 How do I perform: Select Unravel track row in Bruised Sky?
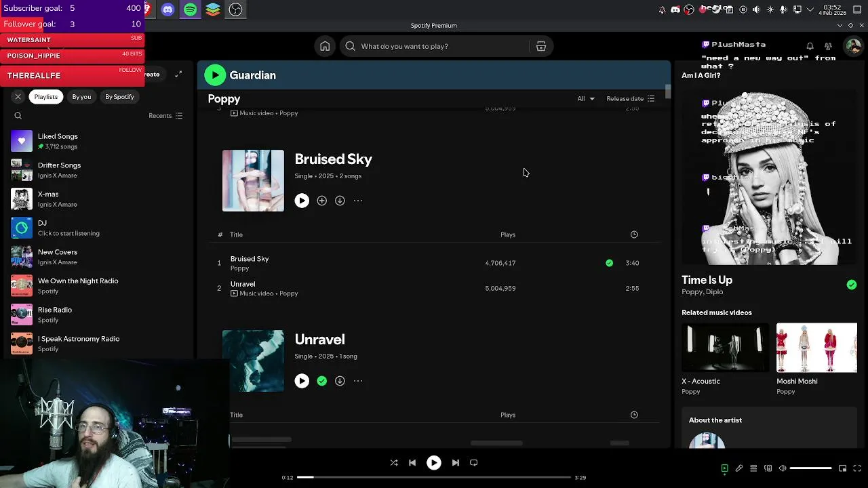434,288
